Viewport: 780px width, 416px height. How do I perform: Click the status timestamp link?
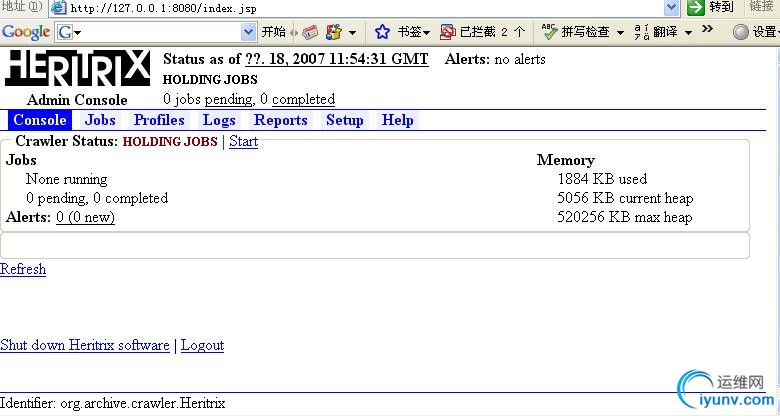pos(336,59)
